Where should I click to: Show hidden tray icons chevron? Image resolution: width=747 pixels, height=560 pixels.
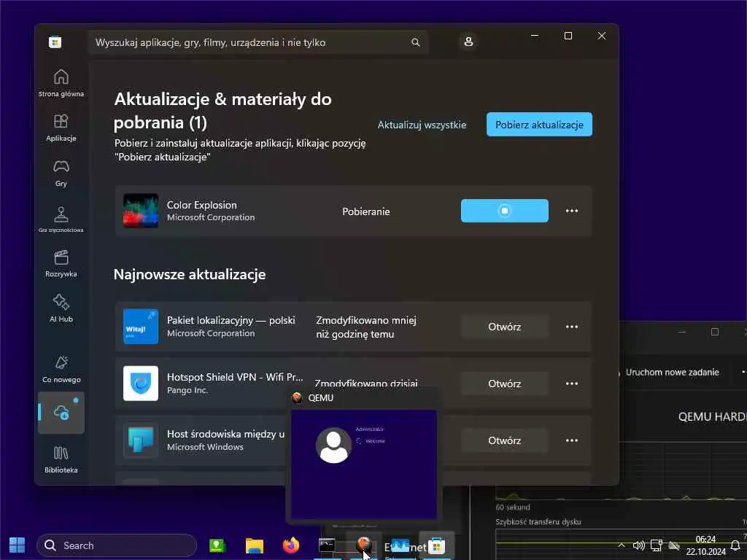click(622, 545)
